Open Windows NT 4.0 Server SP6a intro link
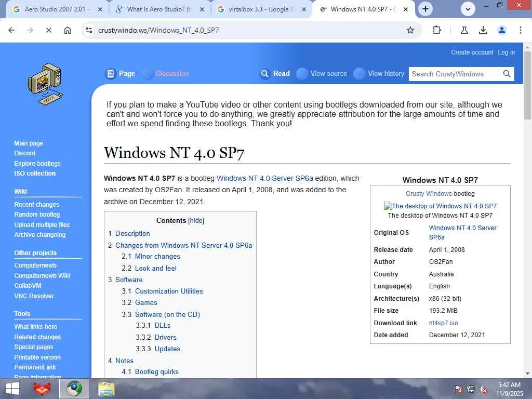 [x=264, y=179]
